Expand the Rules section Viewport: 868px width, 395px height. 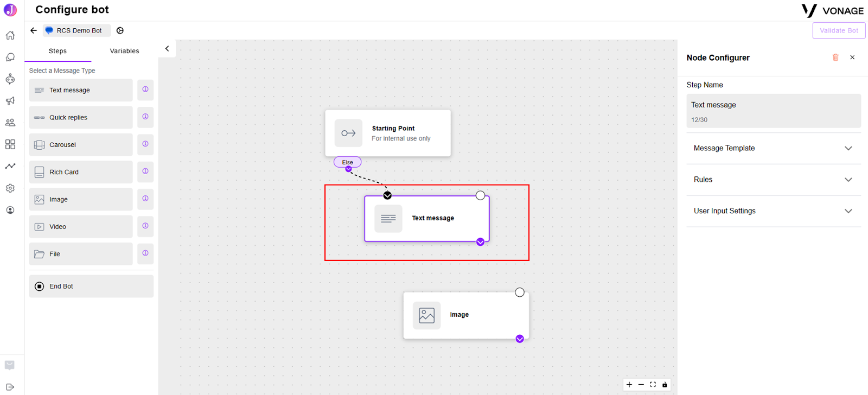click(774, 180)
